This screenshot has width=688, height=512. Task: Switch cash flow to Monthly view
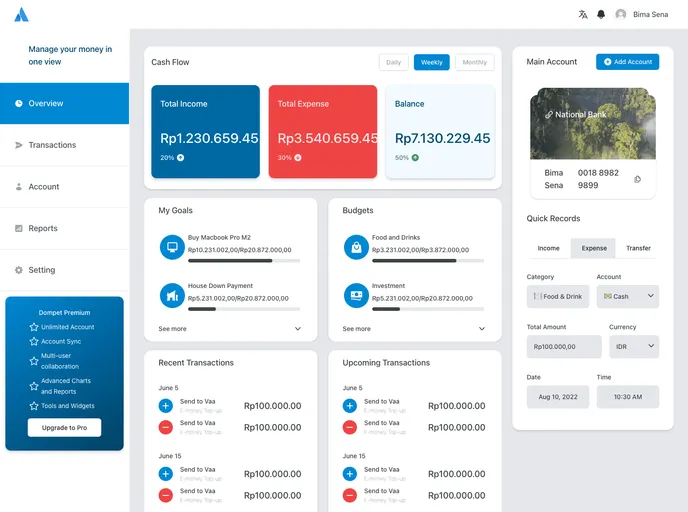(475, 62)
